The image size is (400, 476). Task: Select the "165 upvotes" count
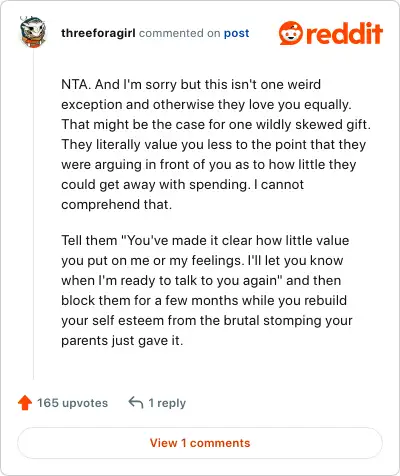[x=72, y=403]
